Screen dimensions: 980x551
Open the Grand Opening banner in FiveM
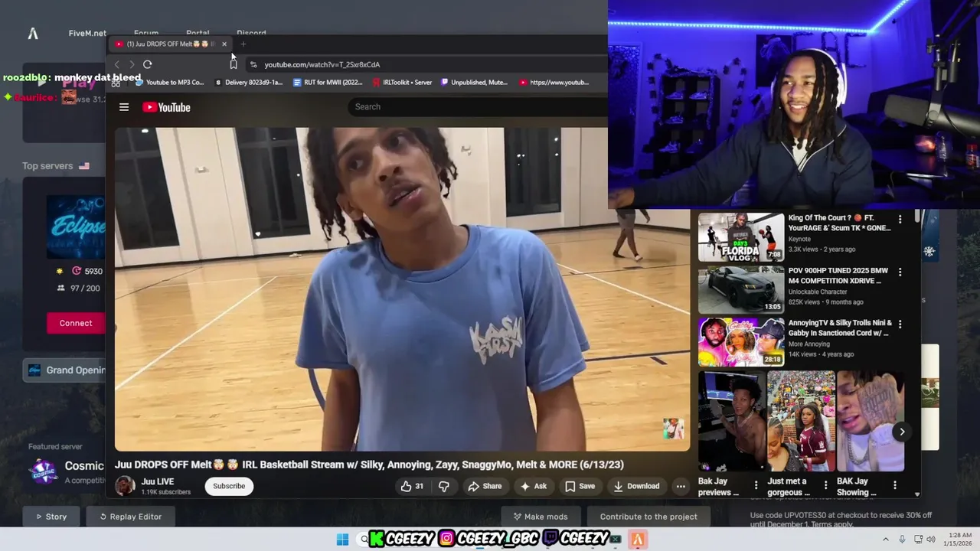click(x=64, y=370)
